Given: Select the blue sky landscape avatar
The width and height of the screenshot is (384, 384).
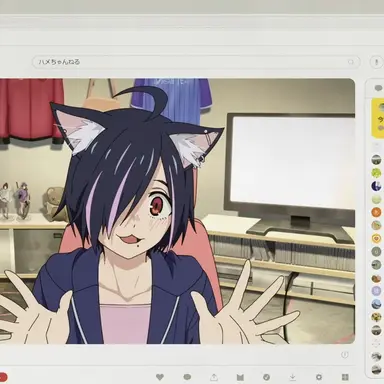Looking at the screenshot, I should pyautogui.click(x=376, y=304).
